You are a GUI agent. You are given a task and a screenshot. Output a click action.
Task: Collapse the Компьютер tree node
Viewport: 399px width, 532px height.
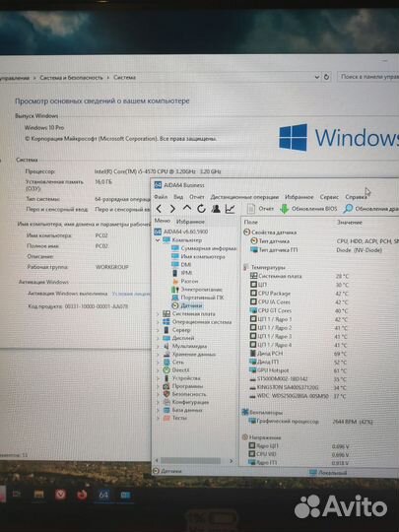(158, 240)
